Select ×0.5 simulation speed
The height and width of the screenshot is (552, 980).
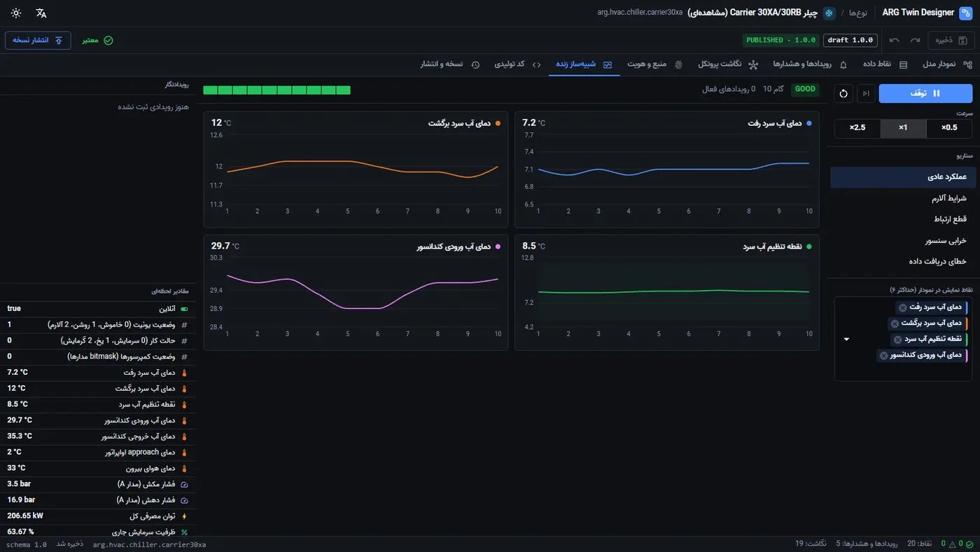pyautogui.click(x=949, y=128)
